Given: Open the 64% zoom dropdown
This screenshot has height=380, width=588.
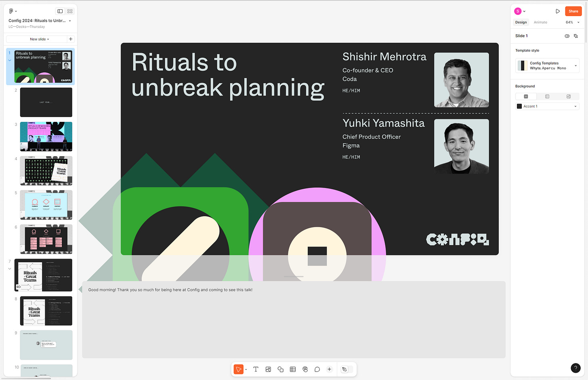Looking at the screenshot, I should pos(573,22).
